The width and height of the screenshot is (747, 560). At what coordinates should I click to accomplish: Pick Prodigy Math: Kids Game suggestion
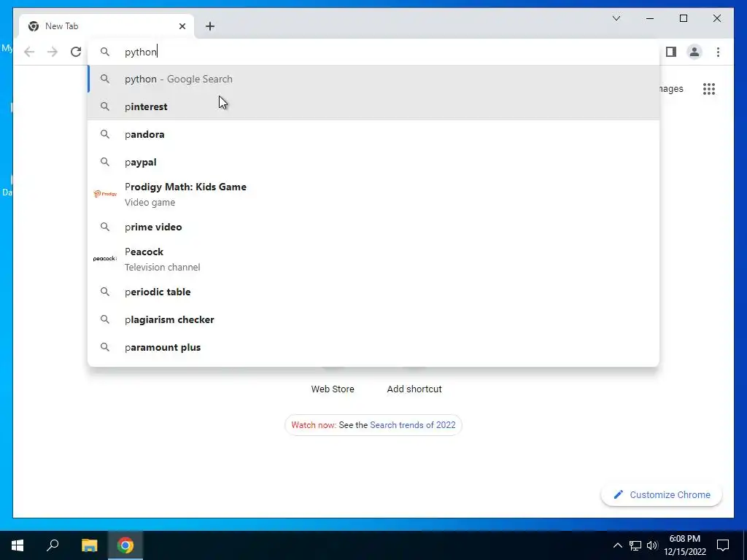(x=373, y=194)
